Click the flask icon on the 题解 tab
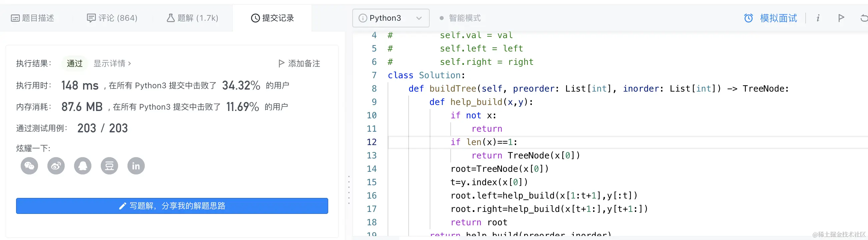The height and width of the screenshot is (240, 868). (170, 18)
